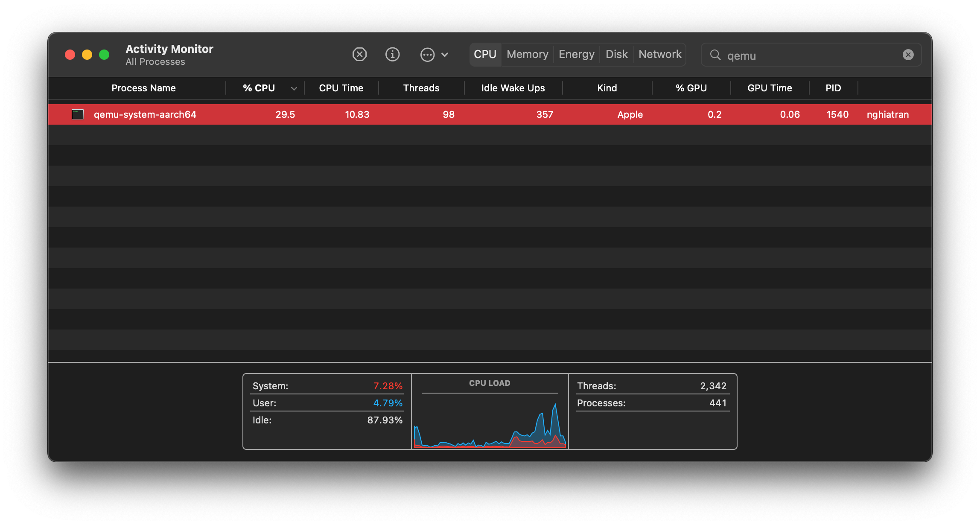Switch to the Memory tab
The height and width of the screenshot is (525, 980).
pyautogui.click(x=527, y=54)
